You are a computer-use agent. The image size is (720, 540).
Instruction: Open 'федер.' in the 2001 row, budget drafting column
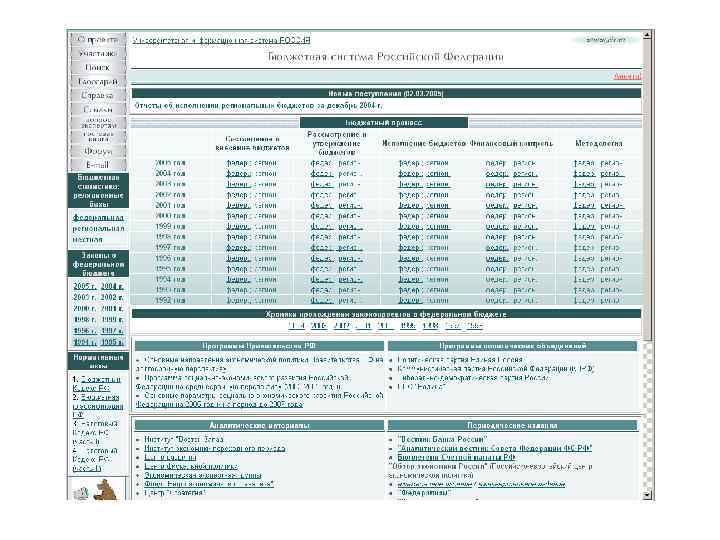coord(238,205)
